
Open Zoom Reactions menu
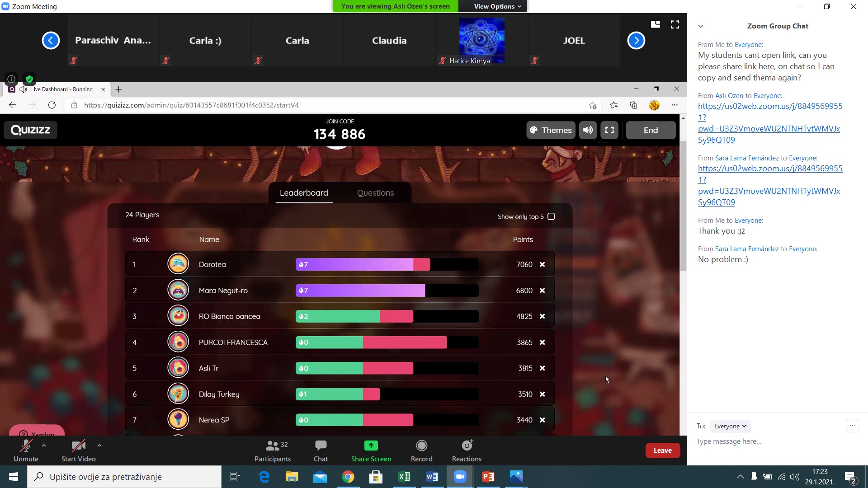coord(467,451)
